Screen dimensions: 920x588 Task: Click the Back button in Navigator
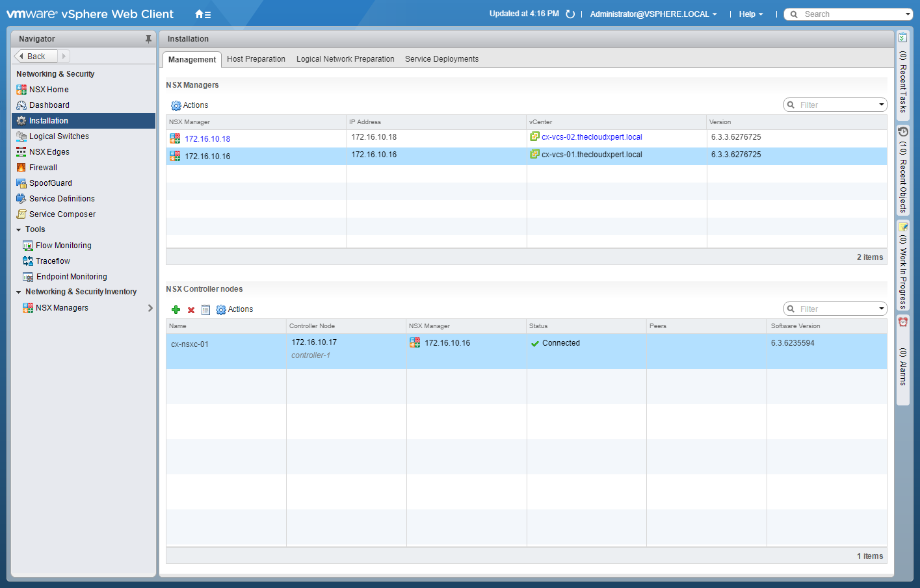click(x=36, y=57)
